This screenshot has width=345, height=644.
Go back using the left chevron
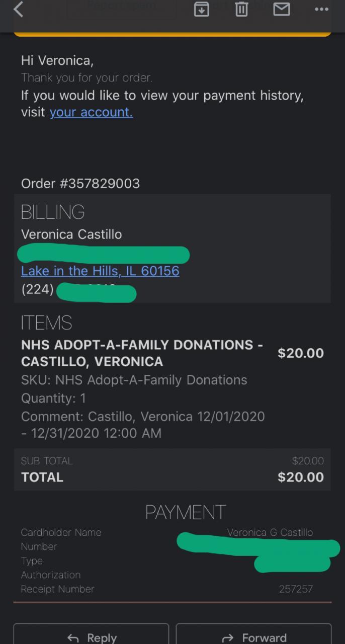pos(19,9)
